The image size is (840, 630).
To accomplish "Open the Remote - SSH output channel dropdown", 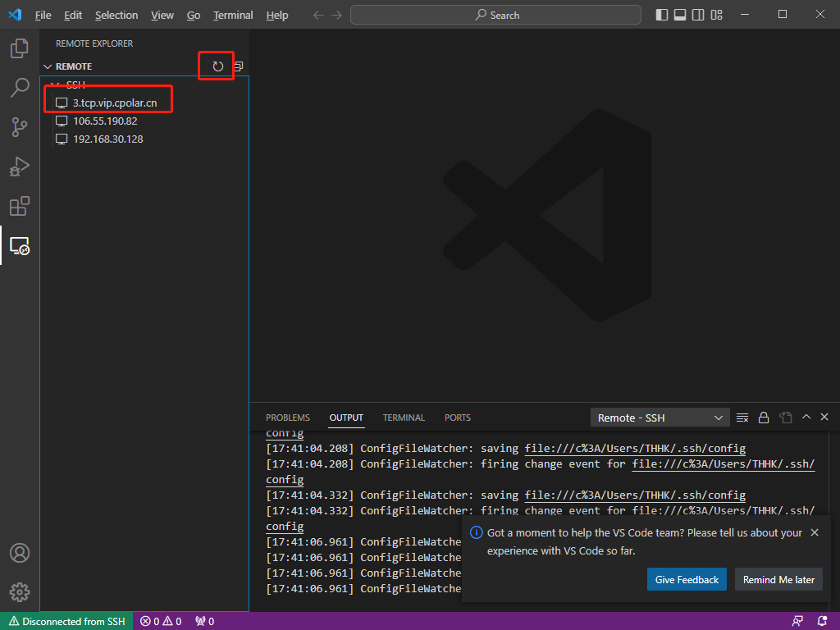I will tap(660, 418).
